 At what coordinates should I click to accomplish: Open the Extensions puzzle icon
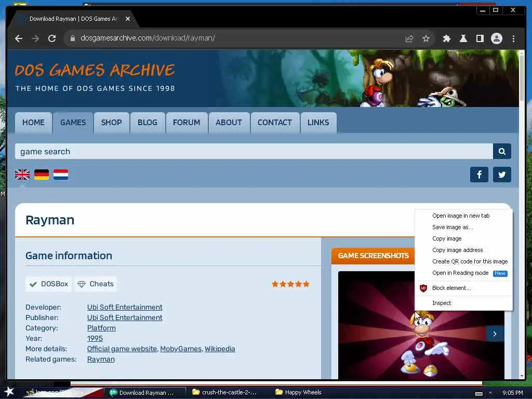(x=446, y=38)
